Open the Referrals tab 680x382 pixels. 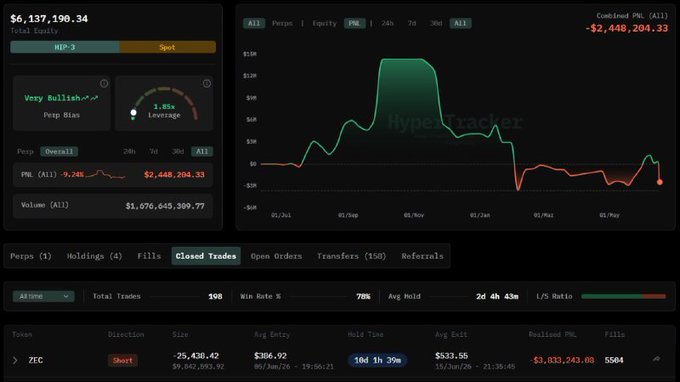pyautogui.click(x=422, y=256)
